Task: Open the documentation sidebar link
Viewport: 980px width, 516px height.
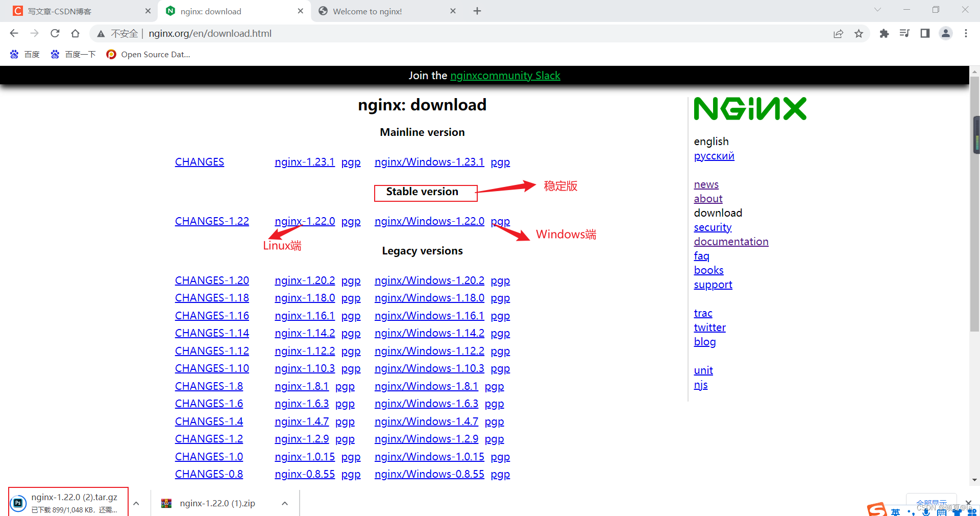Action: coord(731,242)
